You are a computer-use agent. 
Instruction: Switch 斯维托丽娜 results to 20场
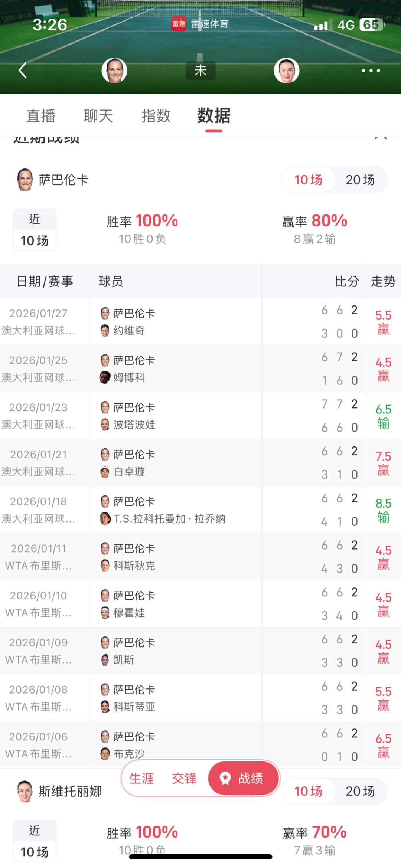(x=360, y=791)
